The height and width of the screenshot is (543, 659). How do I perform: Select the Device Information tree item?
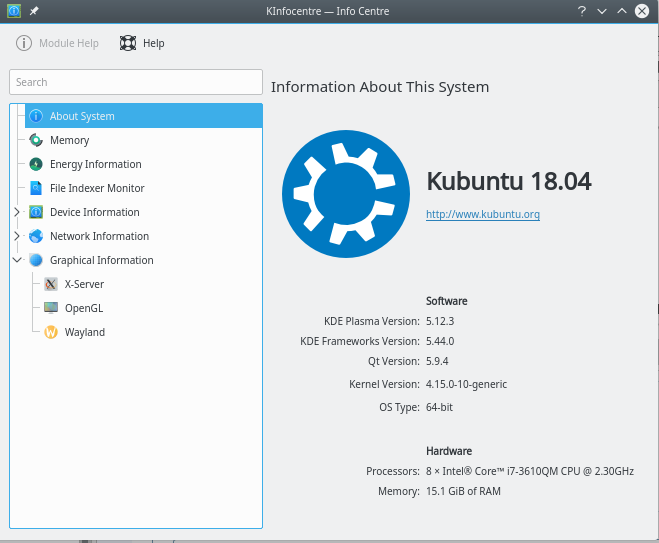pos(94,212)
